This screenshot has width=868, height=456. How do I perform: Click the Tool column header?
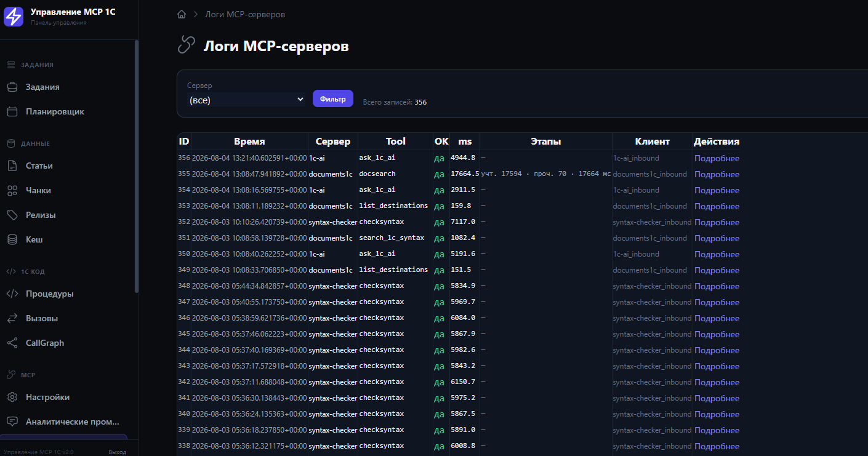395,141
